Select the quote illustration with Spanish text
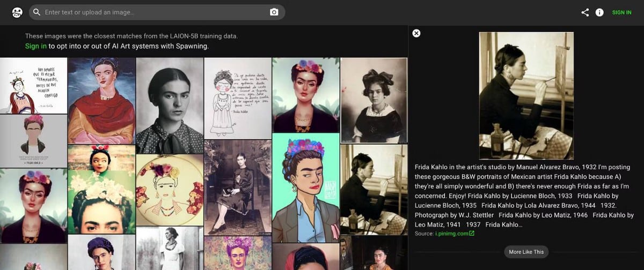Image resolution: width=644 pixels, height=270 pixels. [34, 86]
